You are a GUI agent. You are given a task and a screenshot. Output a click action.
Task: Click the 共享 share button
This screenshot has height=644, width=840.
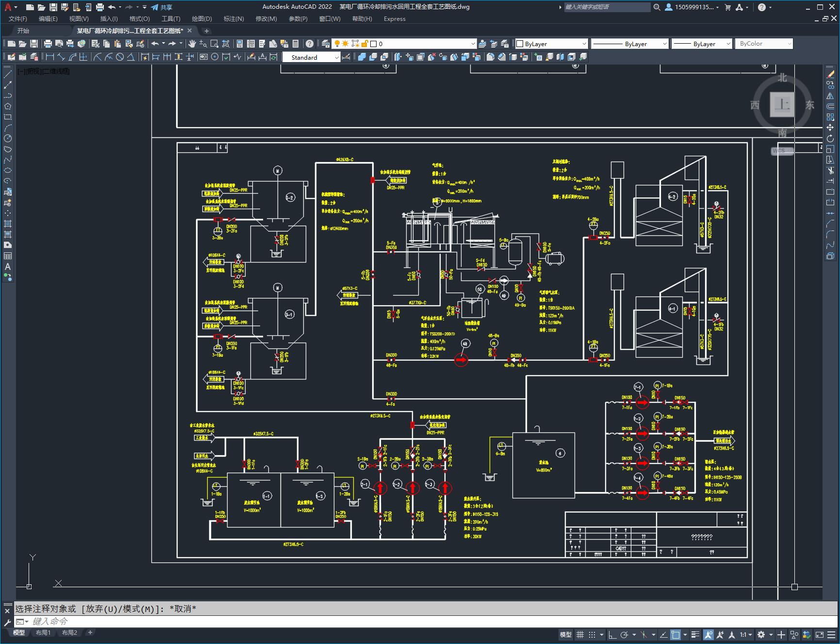coord(162,7)
